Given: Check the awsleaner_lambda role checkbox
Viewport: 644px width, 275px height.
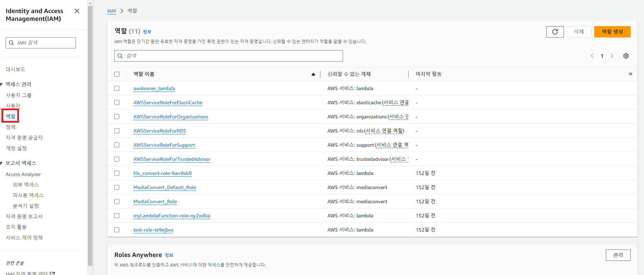Looking at the screenshot, I should coord(117,88).
